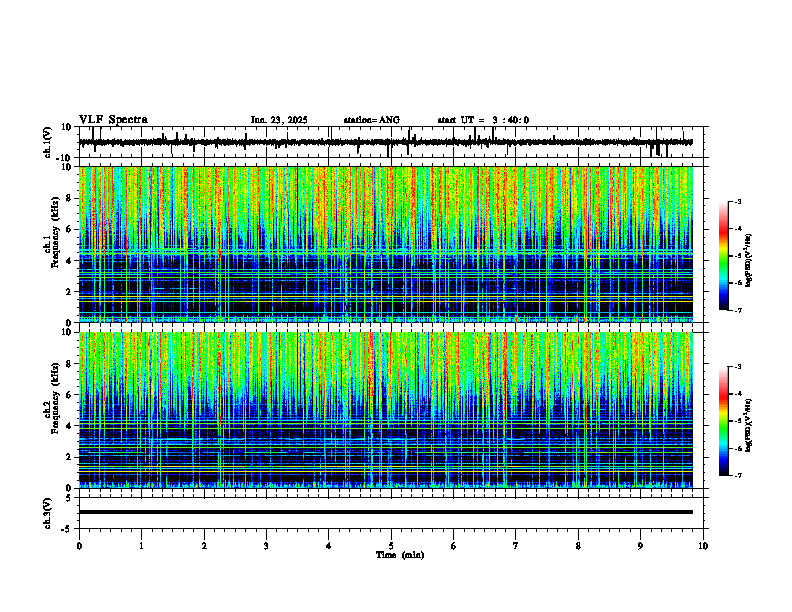Viewport: 792px width, 612px height.
Task: Click the "0" tick on the time axis
Action: (x=79, y=546)
